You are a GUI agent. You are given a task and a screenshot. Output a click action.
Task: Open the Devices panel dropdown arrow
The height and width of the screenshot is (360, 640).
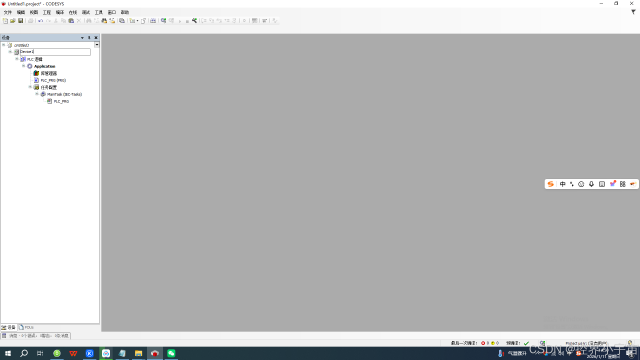tap(82, 38)
